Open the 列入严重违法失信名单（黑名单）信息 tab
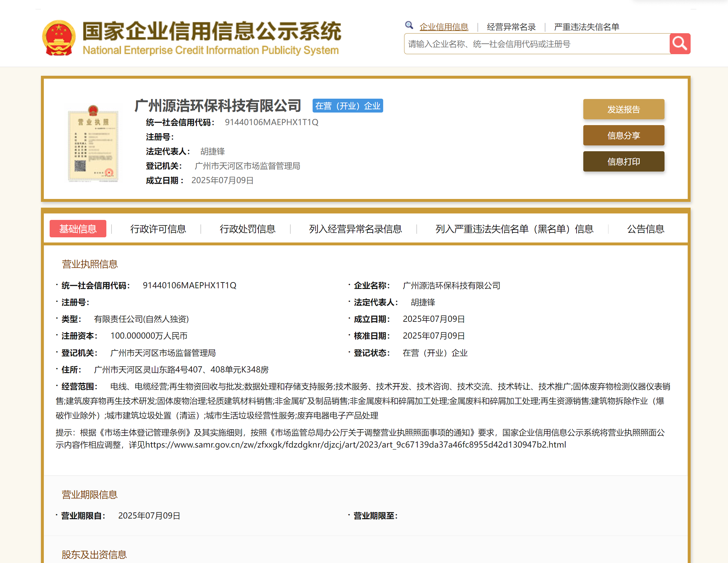 pos(514,229)
